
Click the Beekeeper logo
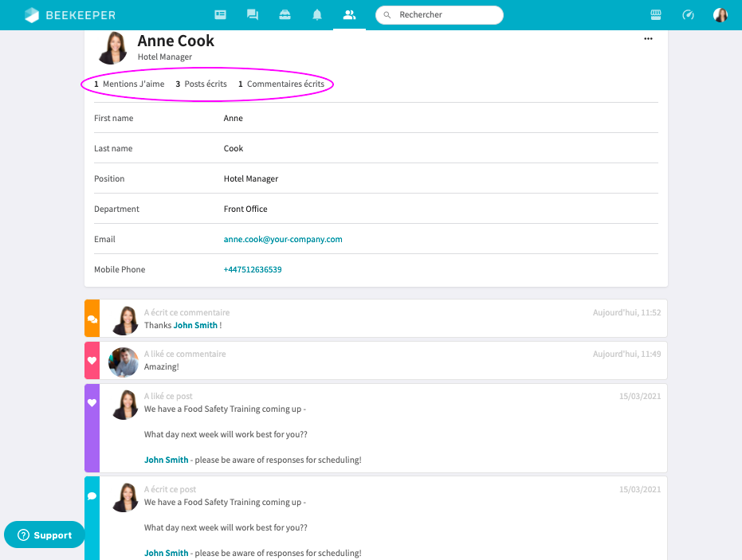(69, 15)
